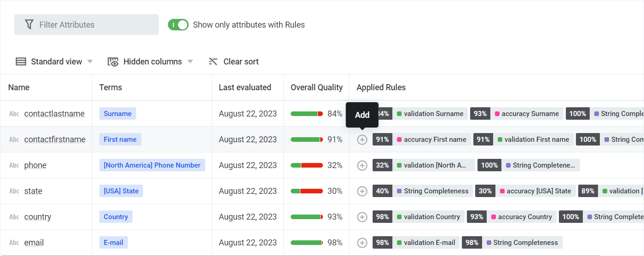Click the Clear sort icon
644x256 pixels.
pos(213,62)
